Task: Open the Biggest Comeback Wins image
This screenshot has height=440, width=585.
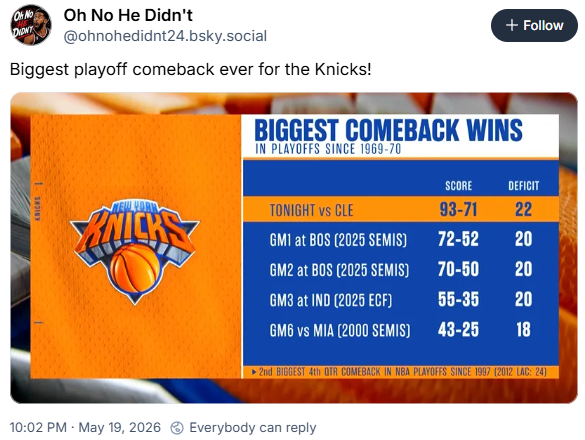Action: (294, 248)
